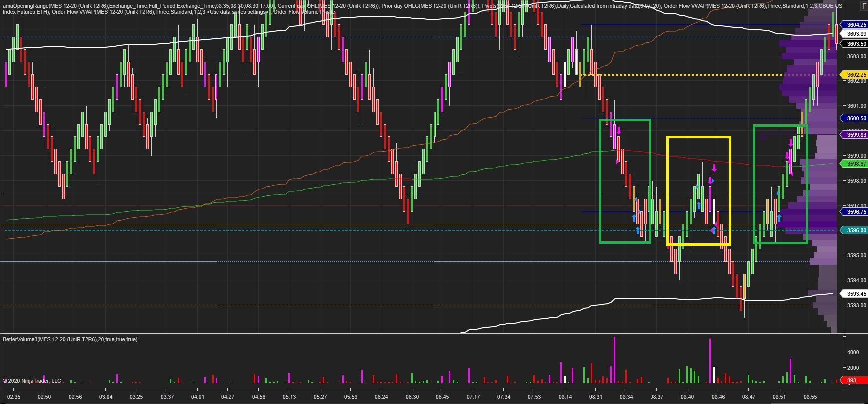The height and width of the screenshot is (404, 868).
Task: Click the 07:17 time axis label
Action: click(x=473, y=397)
